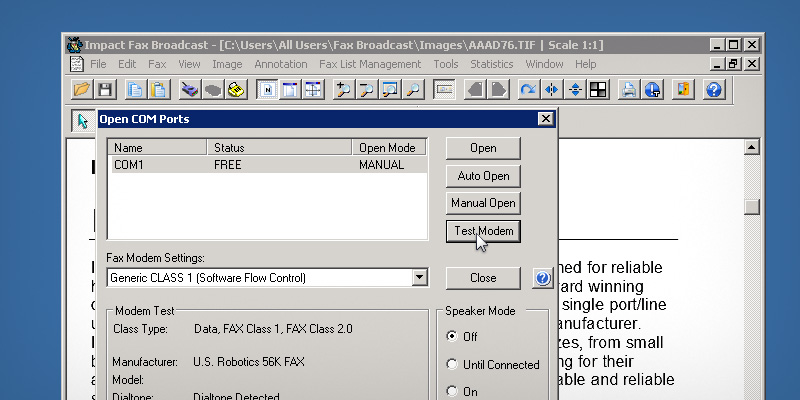Image resolution: width=800 pixels, height=400 pixels.
Task: Set speaker mode to On
Action: tap(452, 391)
